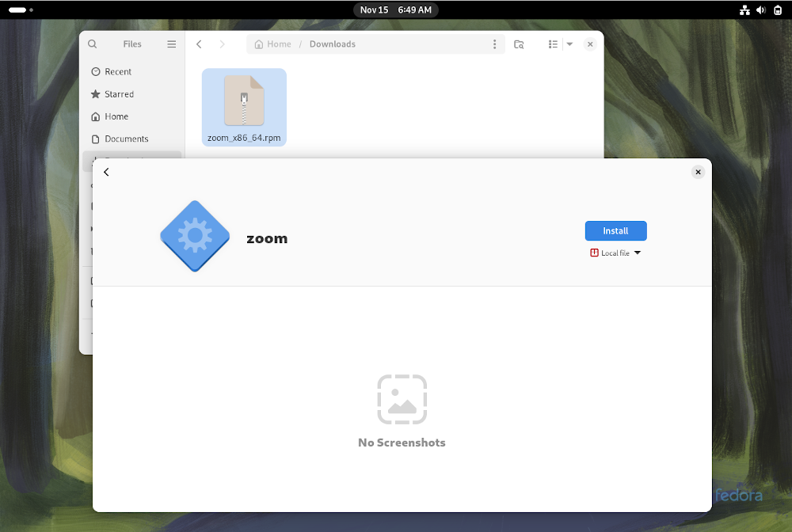Click the folder search icon in the path bar
This screenshot has width=792, height=532.
(x=519, y=44)
